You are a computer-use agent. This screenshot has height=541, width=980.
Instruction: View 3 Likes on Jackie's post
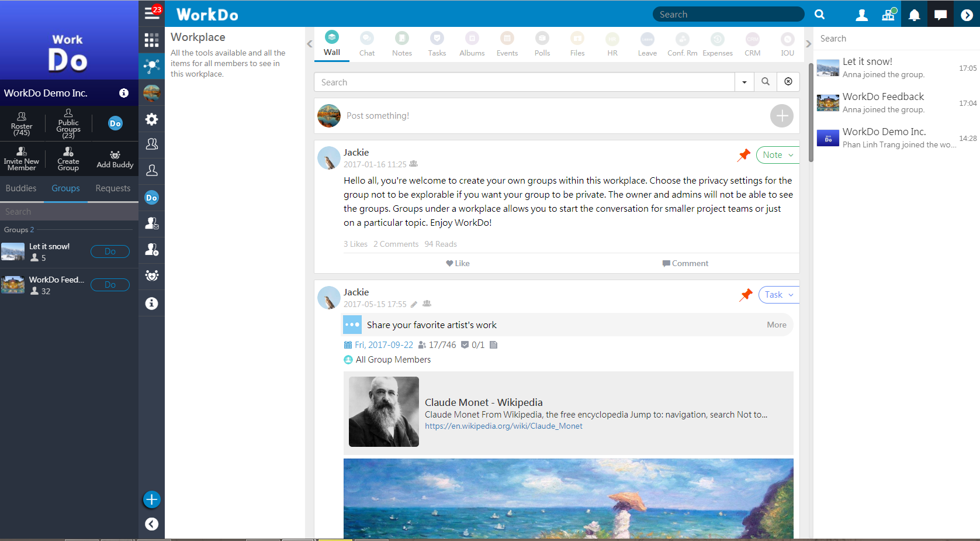pos(355,244)
